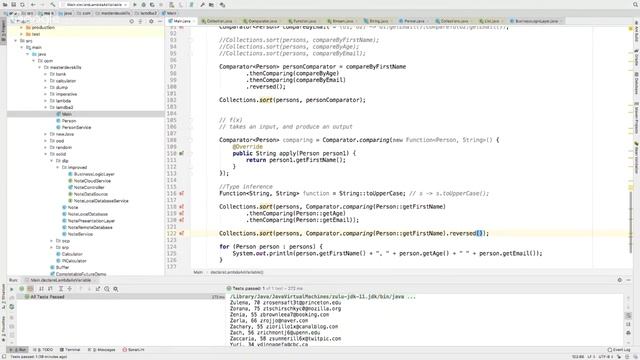
Task: Synchronize project with the refresh icon
Action: click(x=22, y=4)
